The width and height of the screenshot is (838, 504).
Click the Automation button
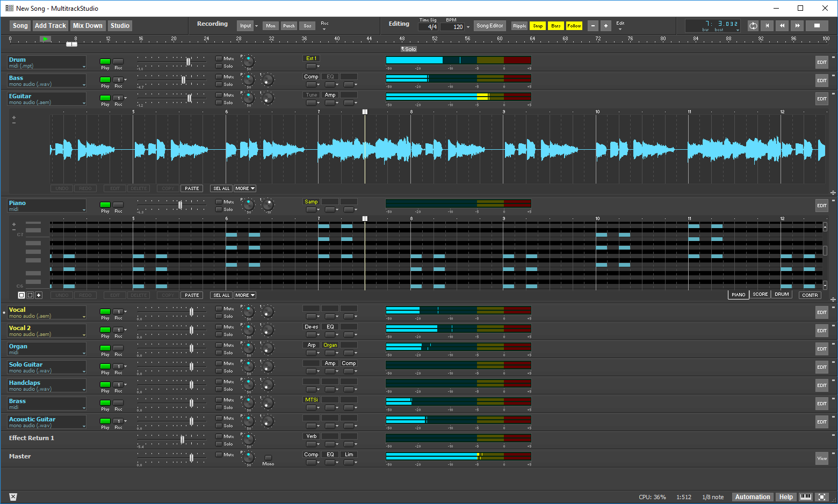tap(752, 497)
